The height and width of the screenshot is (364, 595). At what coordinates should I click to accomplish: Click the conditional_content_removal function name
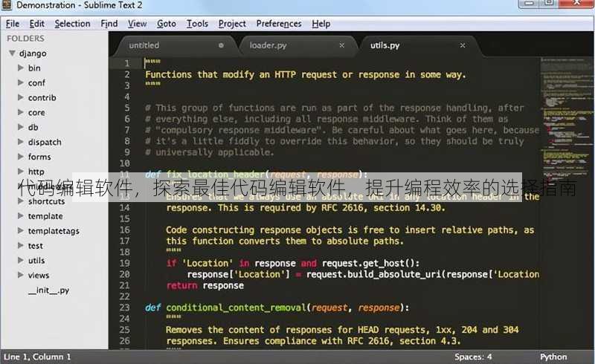click(x=236, y=308)
